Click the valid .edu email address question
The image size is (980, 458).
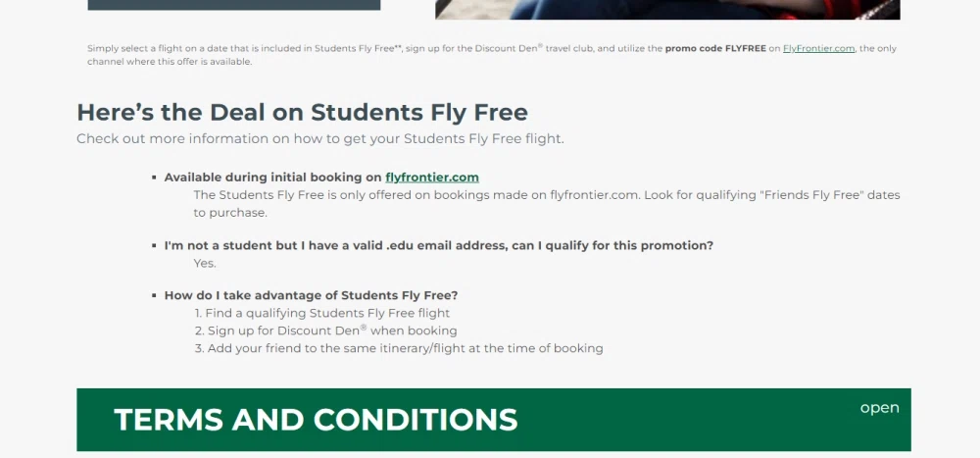pyautogui.click(x=438, y=245)
